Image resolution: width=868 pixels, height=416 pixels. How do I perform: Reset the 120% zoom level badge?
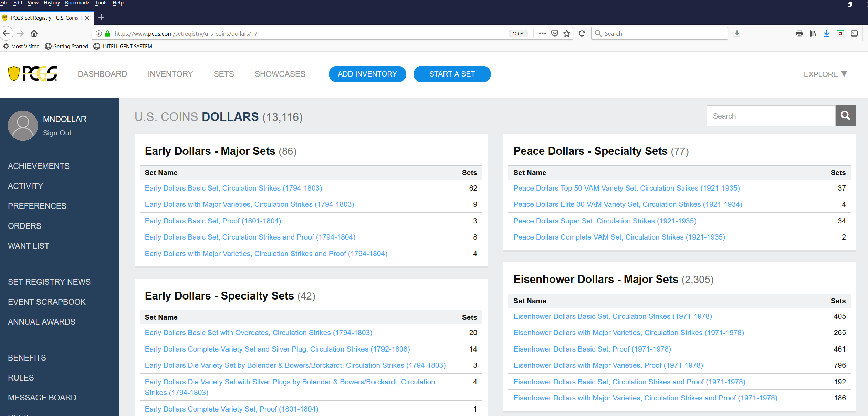tap(518, 33)
